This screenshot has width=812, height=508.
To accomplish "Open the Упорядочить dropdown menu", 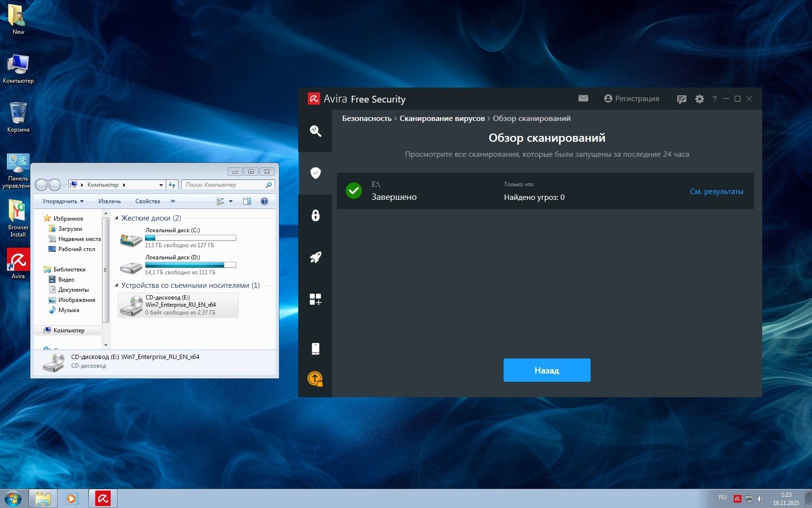I will point(63,201).
